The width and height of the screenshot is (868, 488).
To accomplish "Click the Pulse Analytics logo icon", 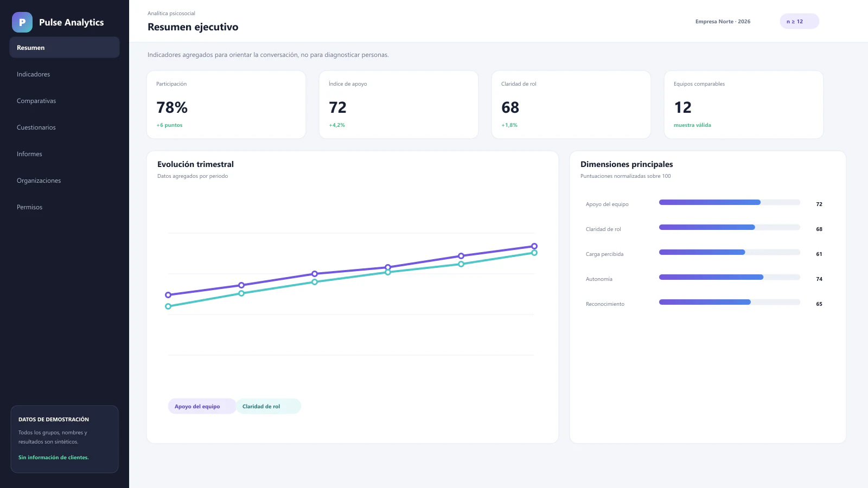I will pyautogui.click(x=22, y=22).
